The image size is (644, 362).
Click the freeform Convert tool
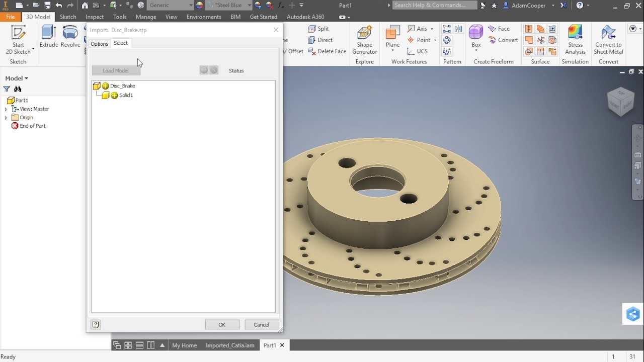503,40
